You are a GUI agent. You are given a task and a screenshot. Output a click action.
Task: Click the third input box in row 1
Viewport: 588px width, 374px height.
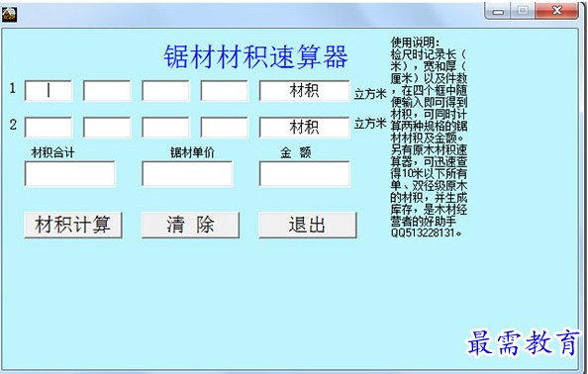point(165,91)
